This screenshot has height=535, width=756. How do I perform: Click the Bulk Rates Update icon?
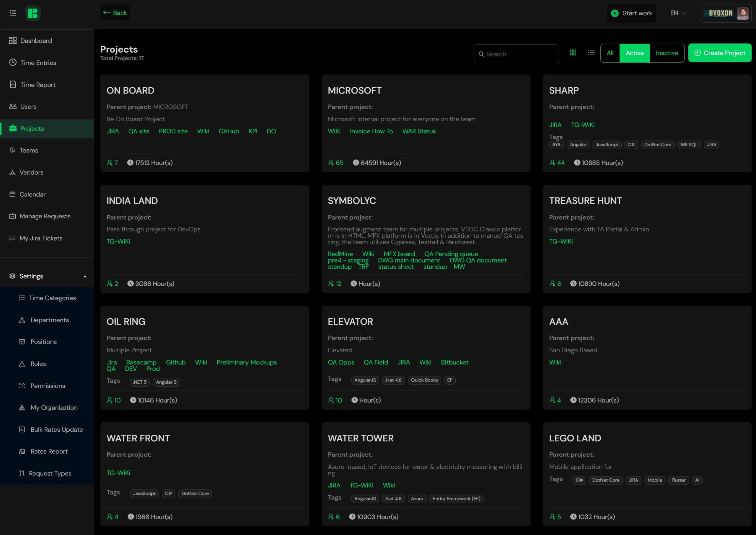[22, 429]
